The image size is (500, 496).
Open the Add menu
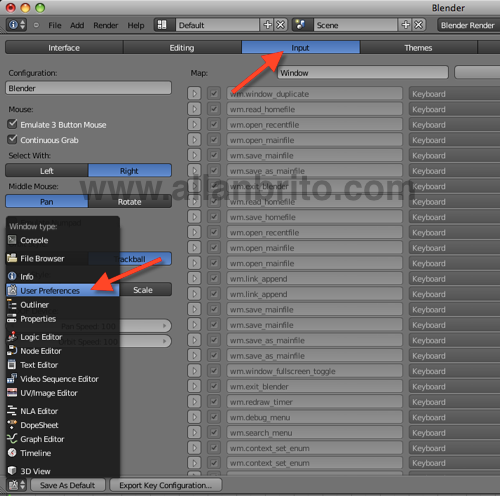(x=77, y=25)
